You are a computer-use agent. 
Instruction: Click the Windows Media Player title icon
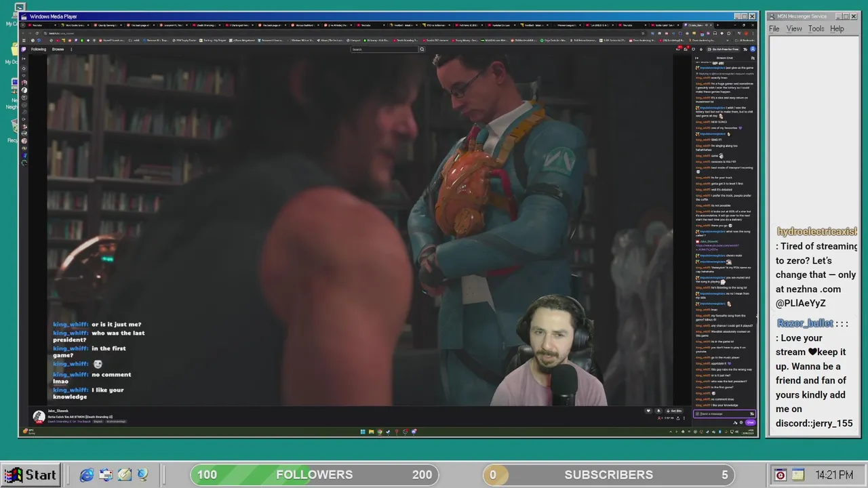(x=24, y=16)
